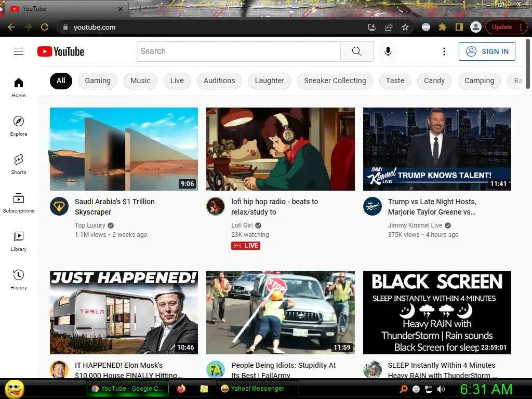Open Yahoo! Messenger taskbar item

coord(257,389)
